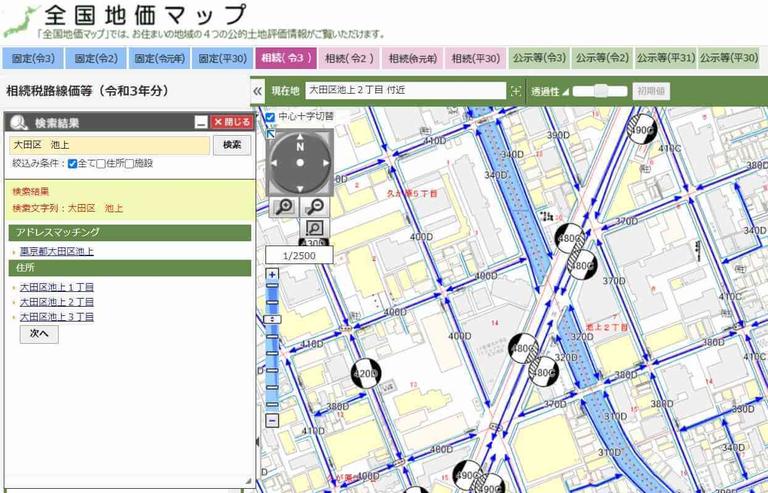This screenshot has width=768, height=493.
Task: Switch to 固定(令元年) tab
Action: 159,58
